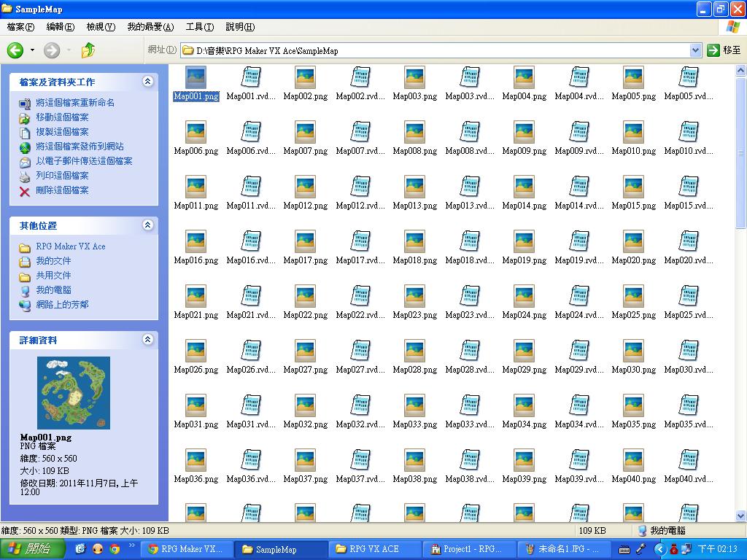Select the Map039.rvdata file icon
The image size is (747, 560).
pos(579,461)
